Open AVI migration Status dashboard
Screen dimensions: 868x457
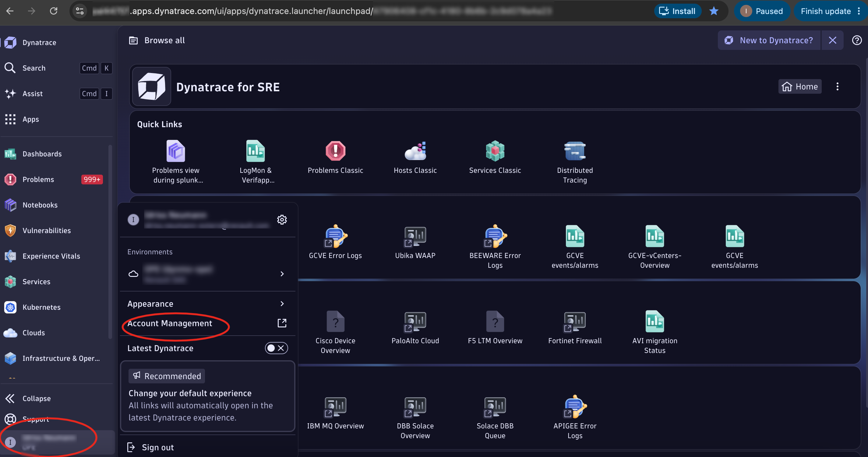655,332
